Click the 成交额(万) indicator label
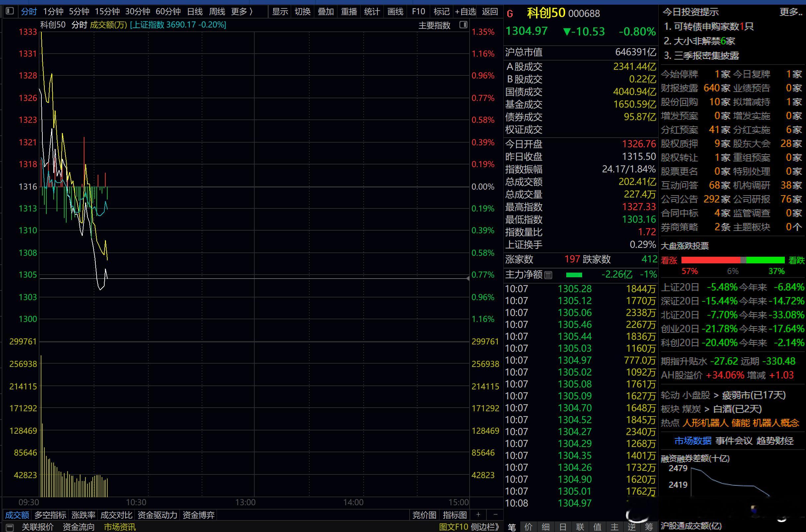The height and width of the screenshot is (532, 806). 108,25
